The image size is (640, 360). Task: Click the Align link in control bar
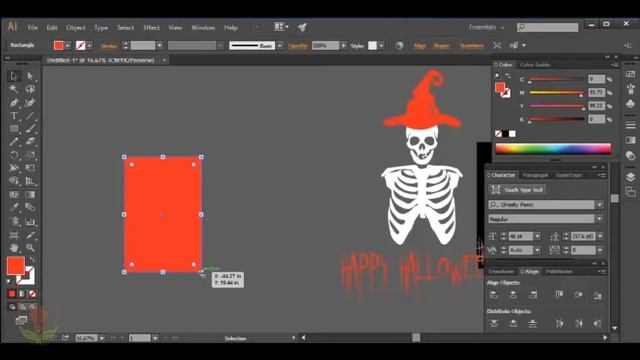(420, 46)
